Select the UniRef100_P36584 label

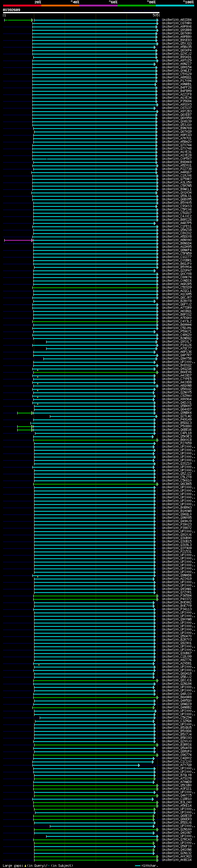177,595
